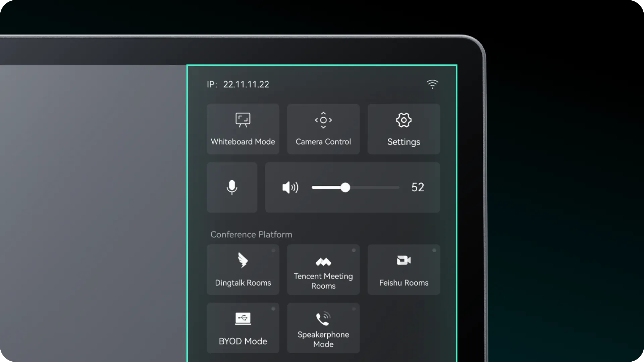Launch Feishu Rooms conference platform

coord(404,269)
